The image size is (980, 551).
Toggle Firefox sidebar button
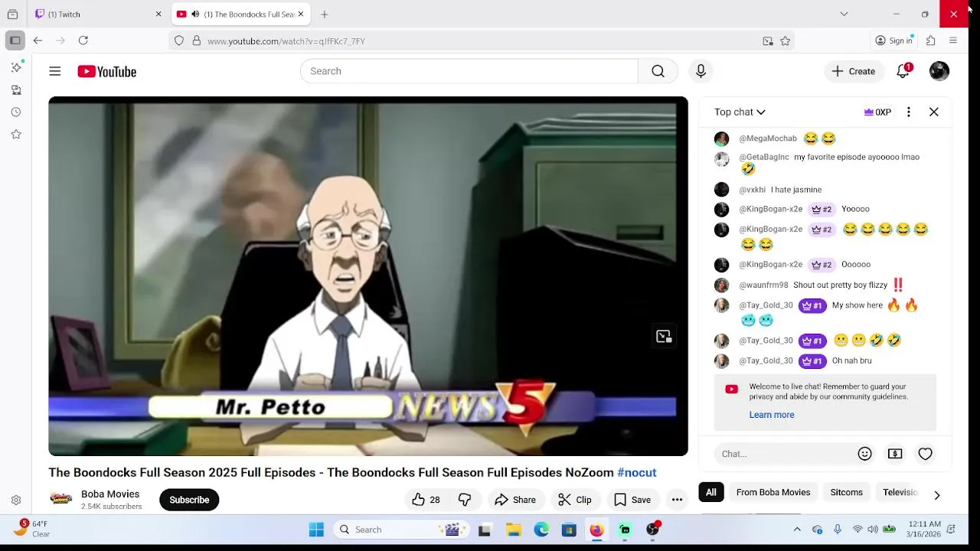point(15,41)
